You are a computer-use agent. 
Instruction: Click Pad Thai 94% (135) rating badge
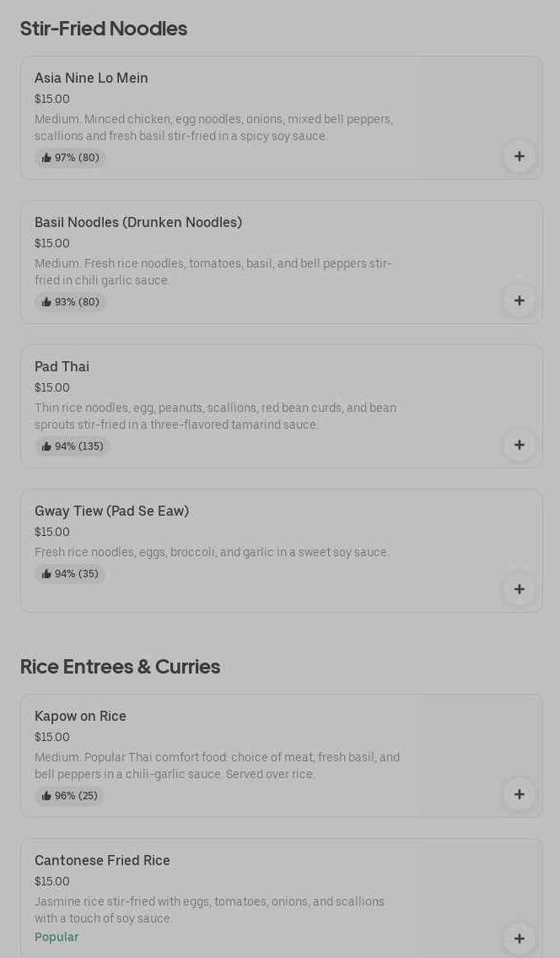[x=73, y=447]
